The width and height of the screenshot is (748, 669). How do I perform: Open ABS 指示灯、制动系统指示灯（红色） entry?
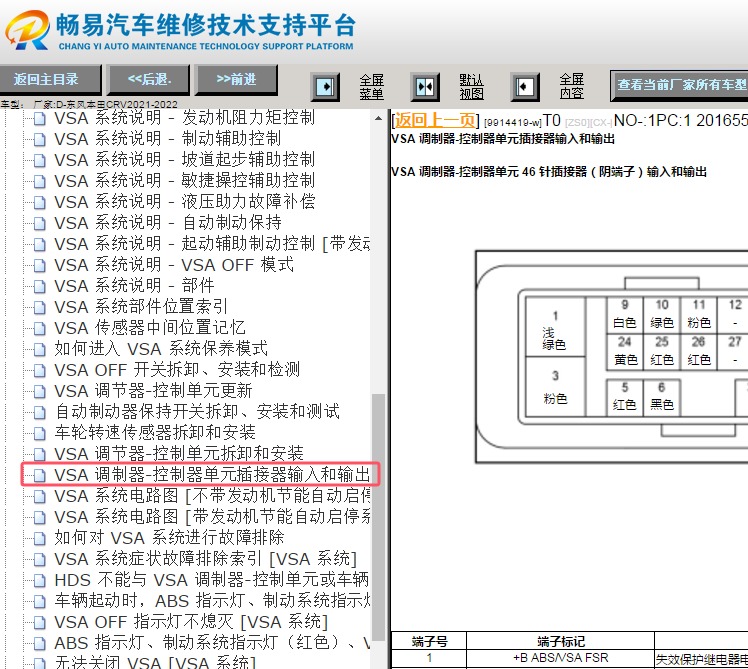click(212, 643)
